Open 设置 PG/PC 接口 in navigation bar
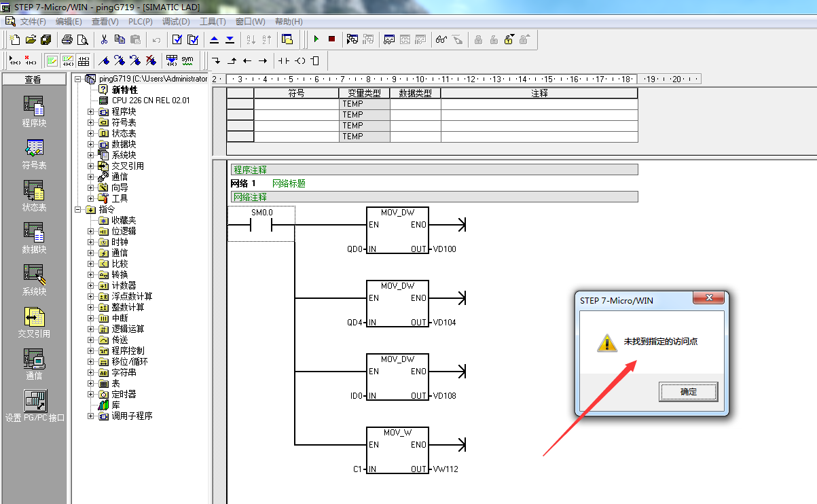Screen dimensions: 817x504 pos(35,406)
